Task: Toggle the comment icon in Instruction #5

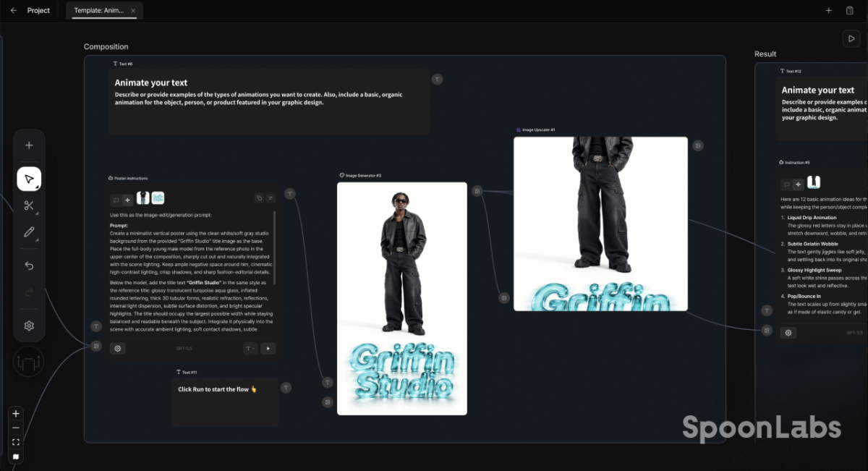Action: [786, 184]
